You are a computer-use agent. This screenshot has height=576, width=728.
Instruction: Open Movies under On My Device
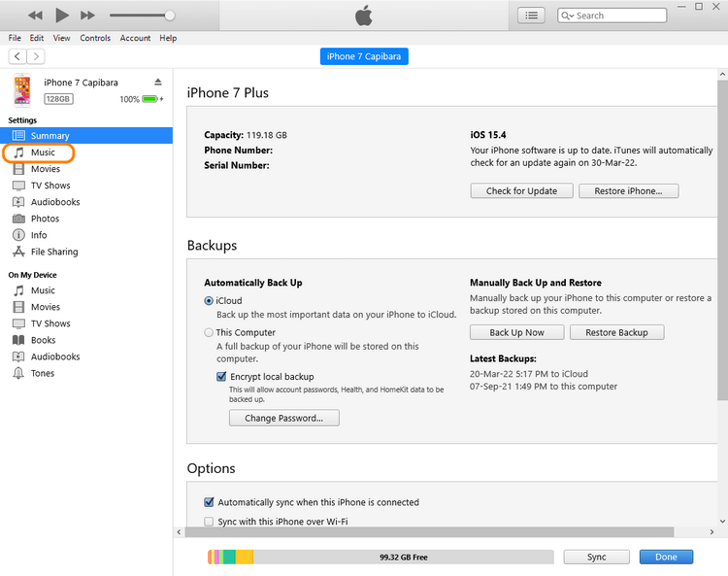(46, 307)
